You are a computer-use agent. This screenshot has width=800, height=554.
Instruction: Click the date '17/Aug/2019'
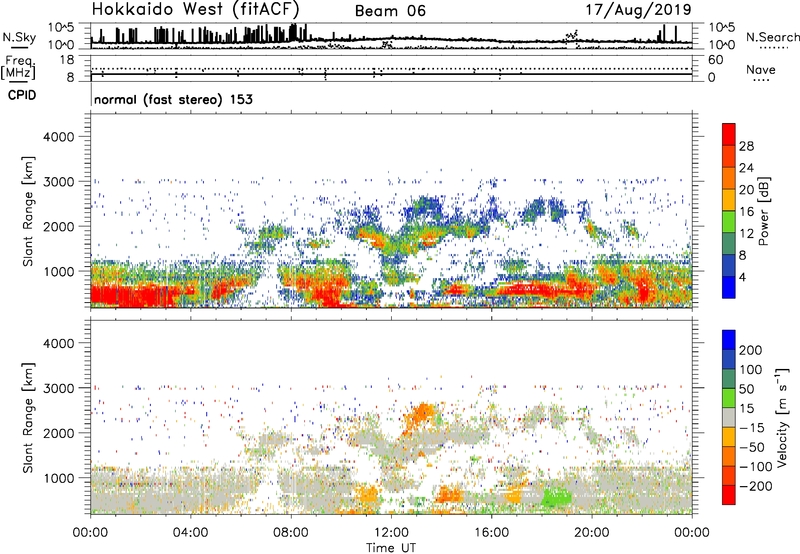[x=638, y=10]
